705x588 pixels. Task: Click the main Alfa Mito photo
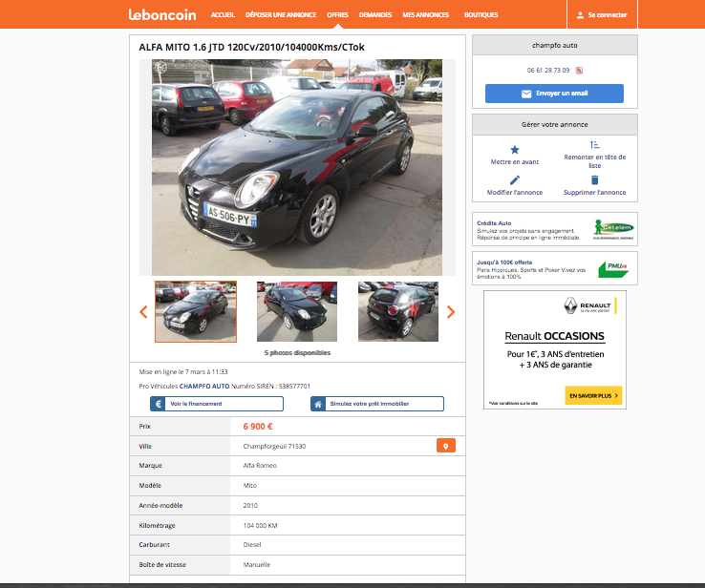click(297, 167)
